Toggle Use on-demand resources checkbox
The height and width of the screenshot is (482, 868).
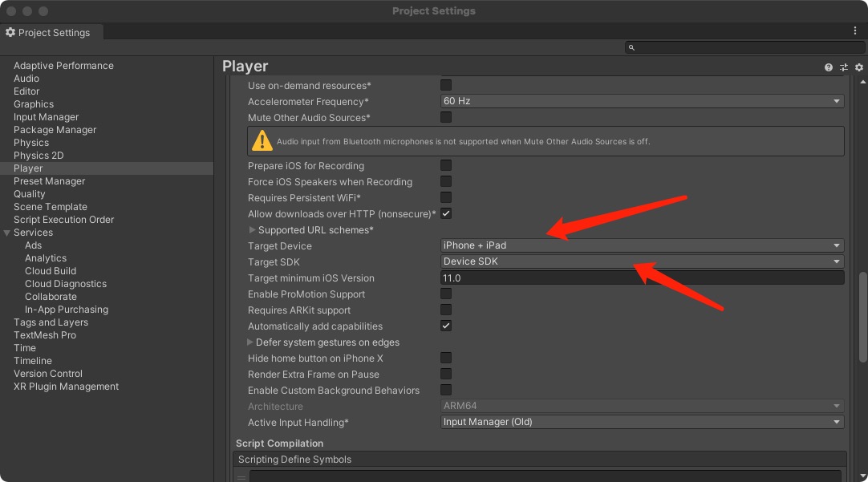click(445, 85)
